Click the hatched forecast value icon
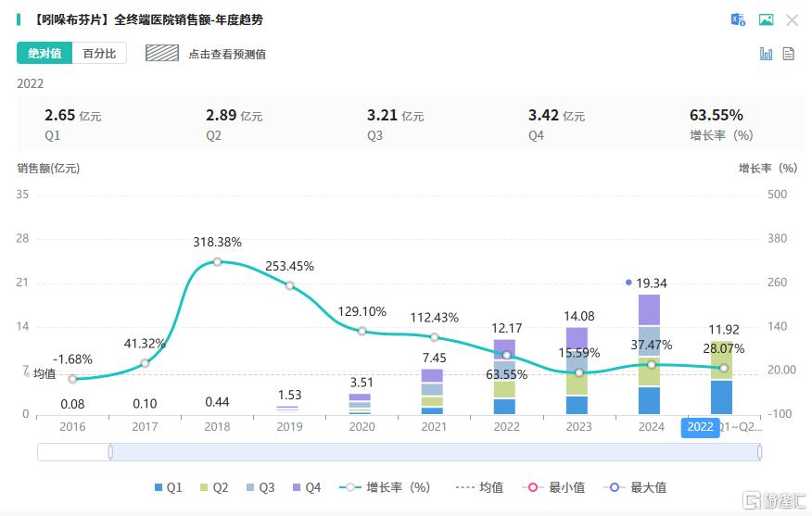Screen dimensions: 812x516 click(162, 54)
